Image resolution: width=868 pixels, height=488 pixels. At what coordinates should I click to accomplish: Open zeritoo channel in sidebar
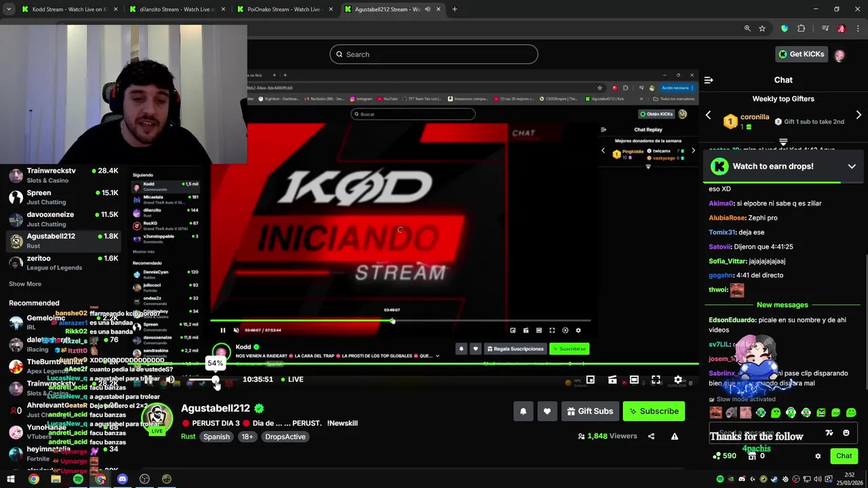63,262
